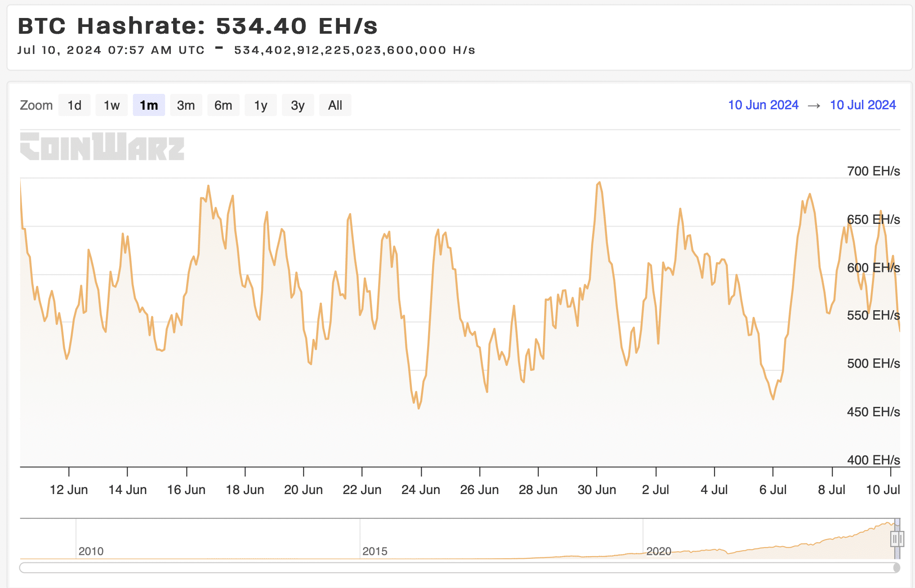The height and width of the screenshot is (588, 915).
Task: Click 2015 in the navigator timeline
Action: tap(375, 551)
